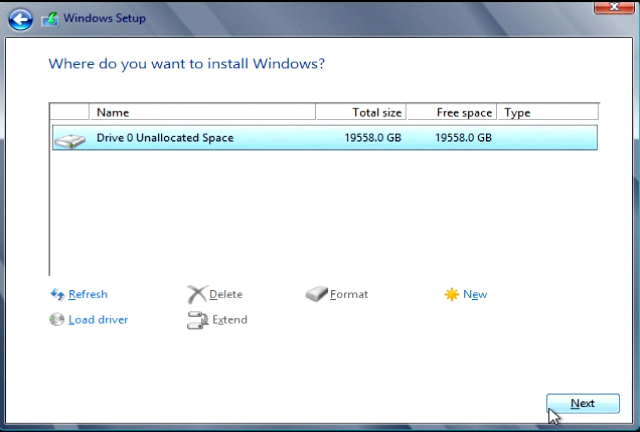Select the Drive 0 Unallocated Space row

(x=325, y=138)
